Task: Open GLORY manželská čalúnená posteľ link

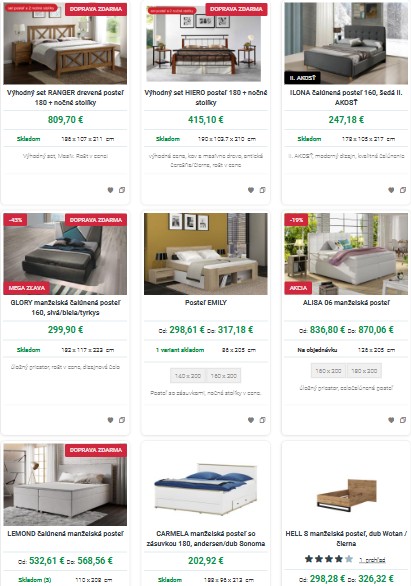Action: pos(65,308)
